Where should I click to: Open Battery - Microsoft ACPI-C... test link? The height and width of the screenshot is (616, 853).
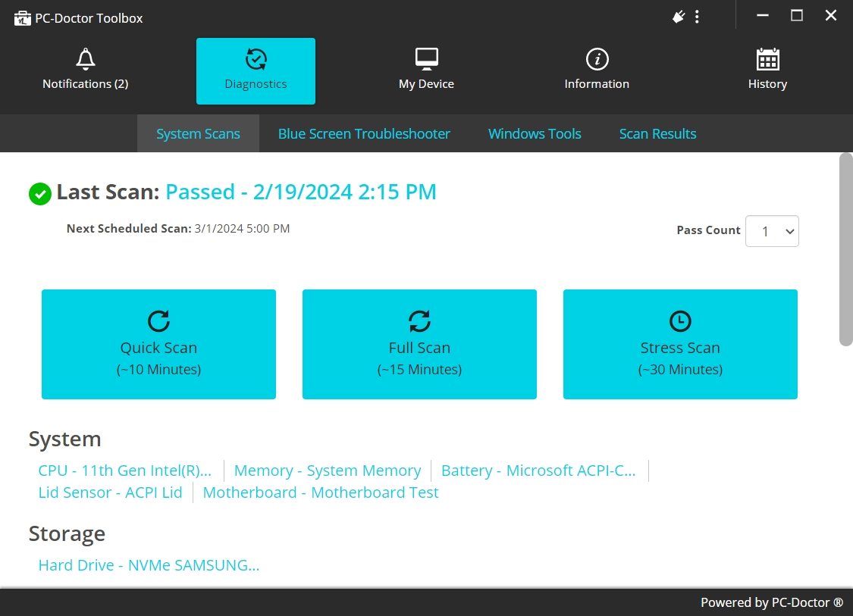pyautogui.click(x=538, y=471)
